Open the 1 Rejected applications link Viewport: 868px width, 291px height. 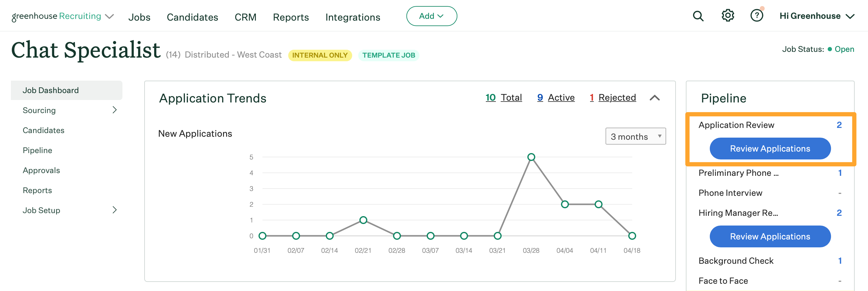[x=613, y=97]
